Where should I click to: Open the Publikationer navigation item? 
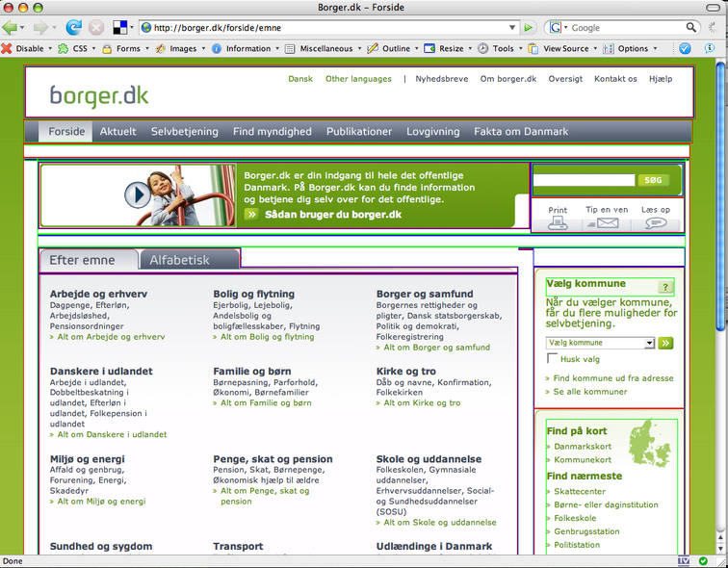tap(359, 131)
